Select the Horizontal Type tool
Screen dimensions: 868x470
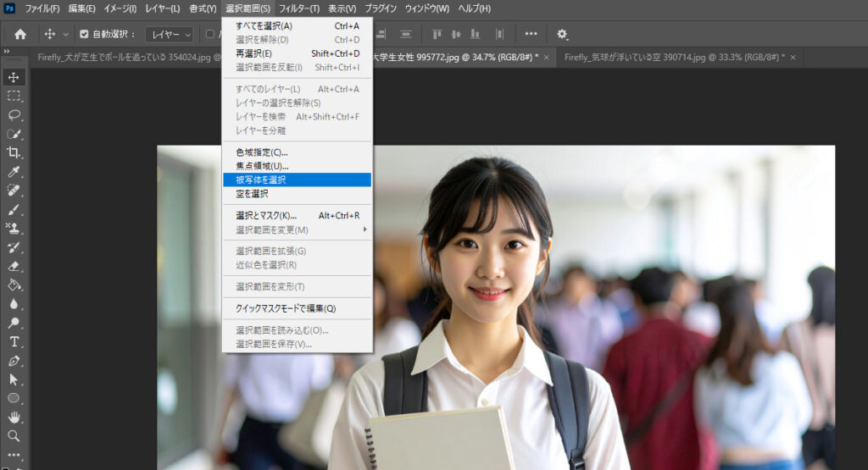pos(14,342)
